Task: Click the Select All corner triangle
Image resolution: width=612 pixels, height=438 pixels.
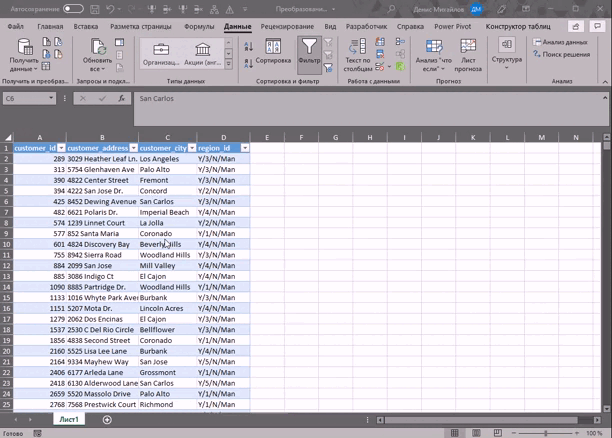Action: click(x=7, y=137)
